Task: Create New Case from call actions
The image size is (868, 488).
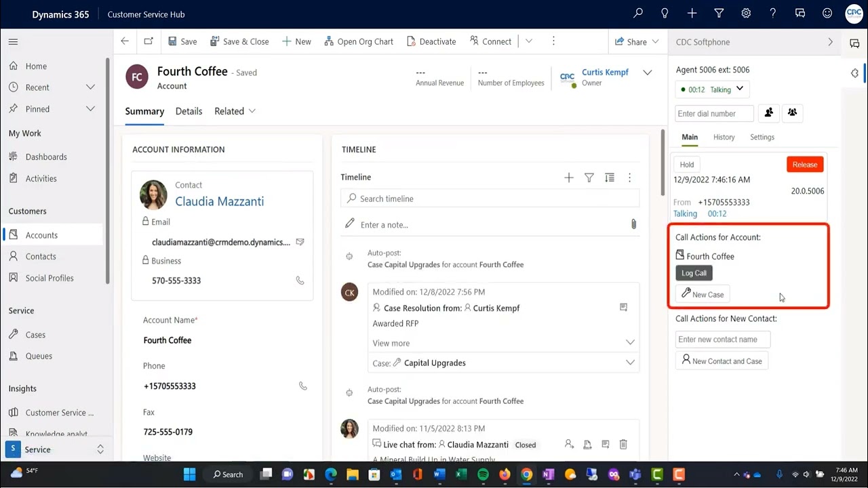Action: [703, 294]
